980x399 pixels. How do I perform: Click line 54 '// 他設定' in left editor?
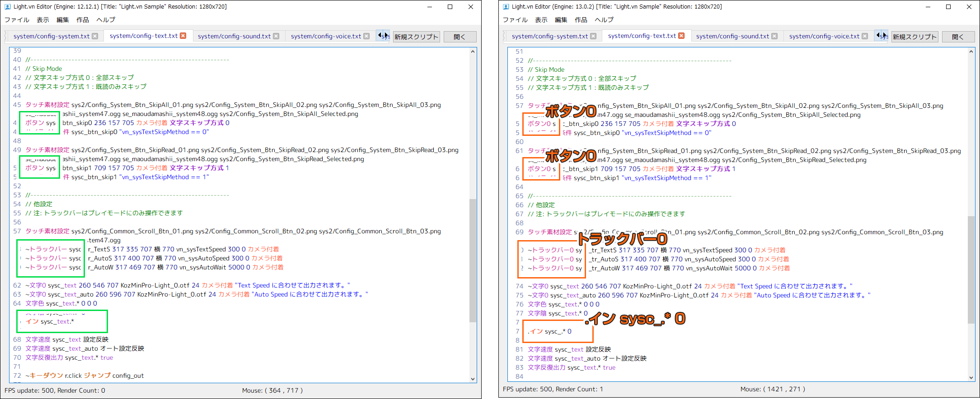click(39, 204)
